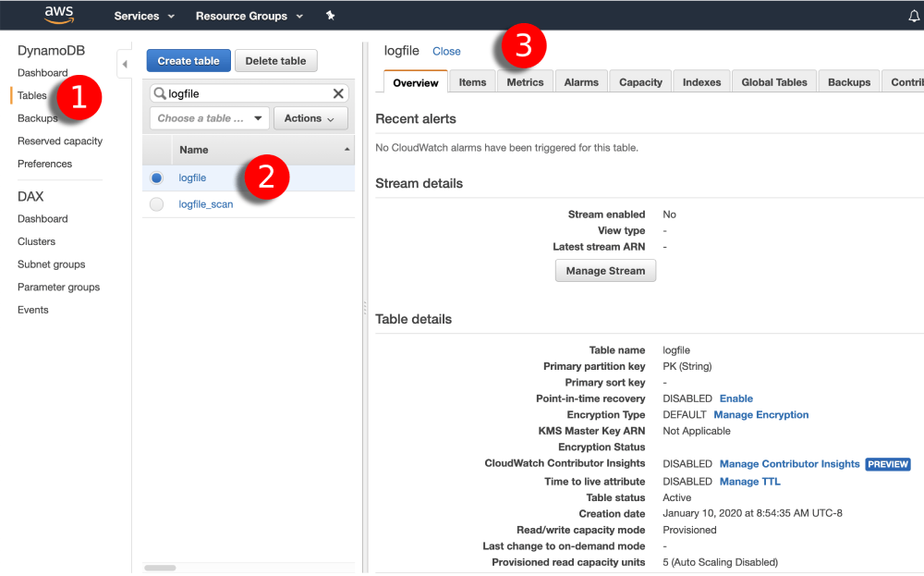The height and width of the screenshot is (576, 924).
Task: Close the logfile details panel
Action: pyautogui.click(x=446, y=51)
